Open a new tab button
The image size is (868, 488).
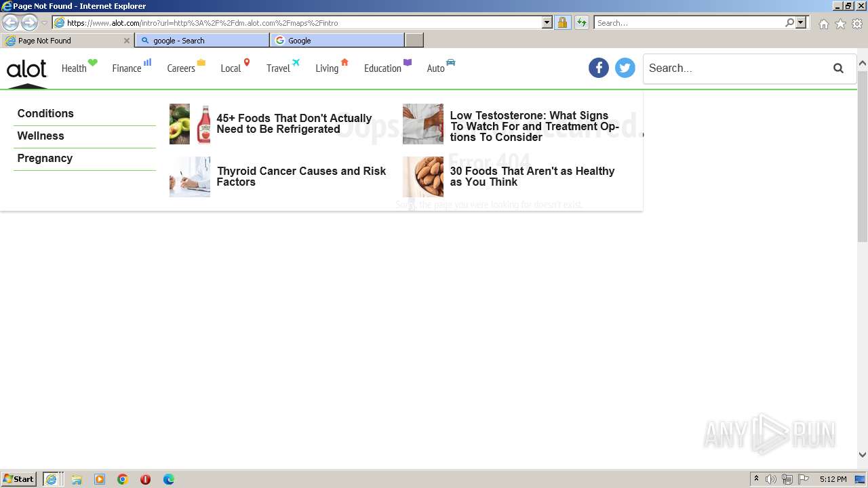click(414, 41)
